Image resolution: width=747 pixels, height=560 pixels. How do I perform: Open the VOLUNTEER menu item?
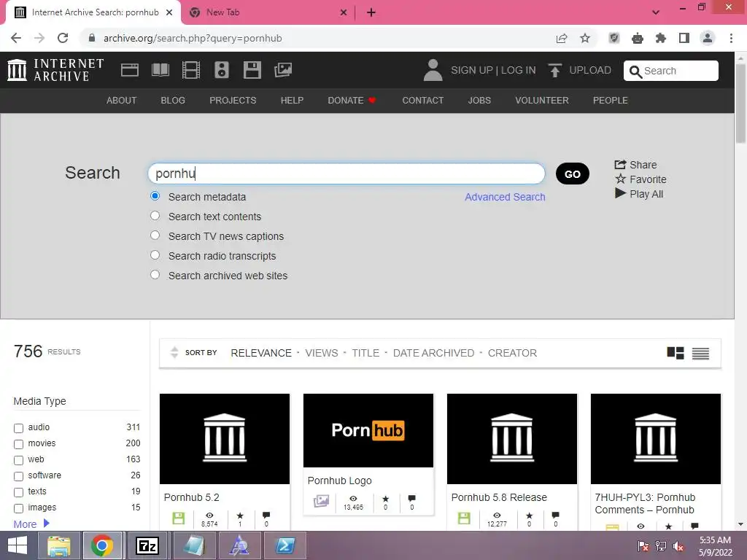[x=542, y=101]
